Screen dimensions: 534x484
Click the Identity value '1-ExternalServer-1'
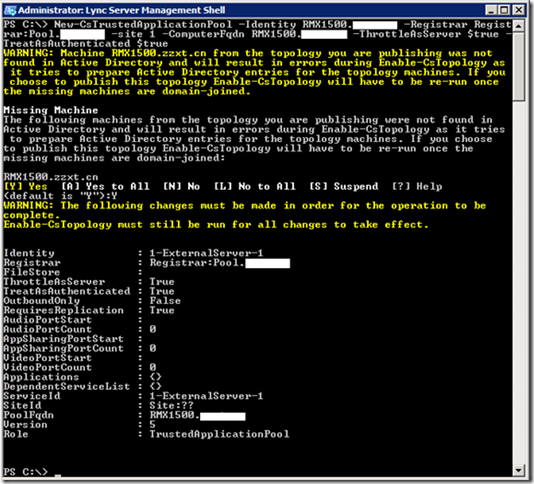(x=206, y=253)
